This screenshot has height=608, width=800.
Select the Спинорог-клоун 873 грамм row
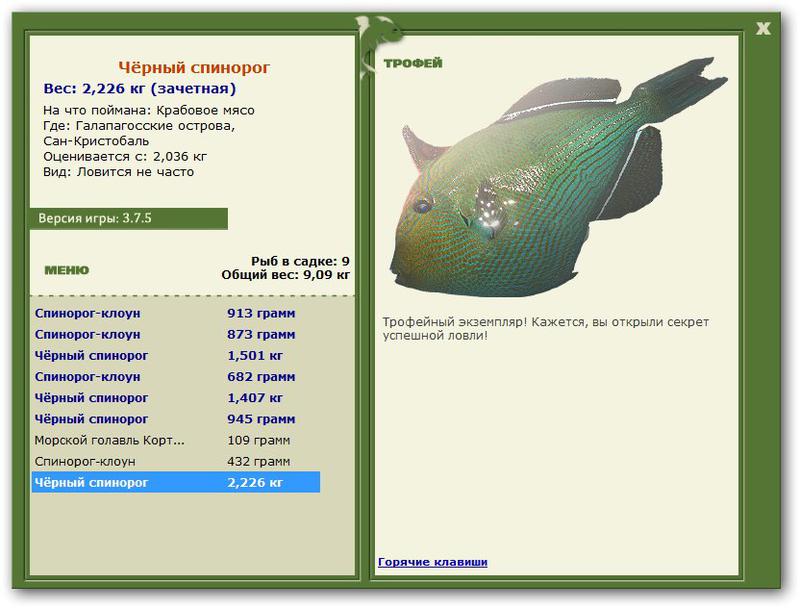point(176,335)
